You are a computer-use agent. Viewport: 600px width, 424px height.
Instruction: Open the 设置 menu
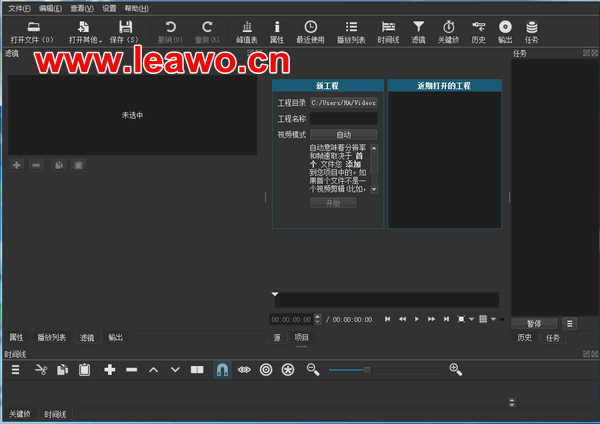tap(109, 8)
